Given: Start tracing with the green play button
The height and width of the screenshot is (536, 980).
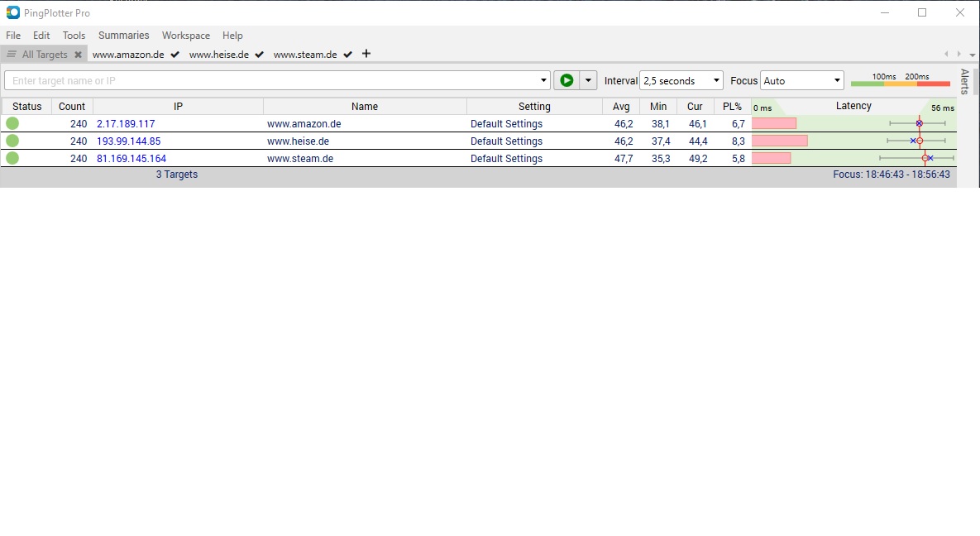Looking at the screenshot, I should tap(566, 80).
